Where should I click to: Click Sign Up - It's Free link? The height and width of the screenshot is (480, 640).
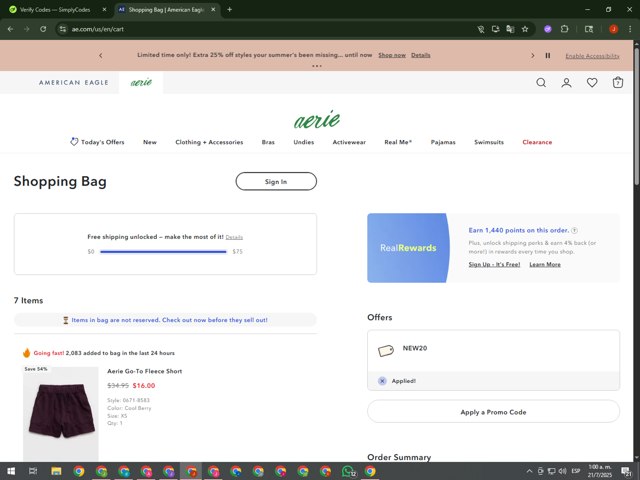click(x=494, y=264)
